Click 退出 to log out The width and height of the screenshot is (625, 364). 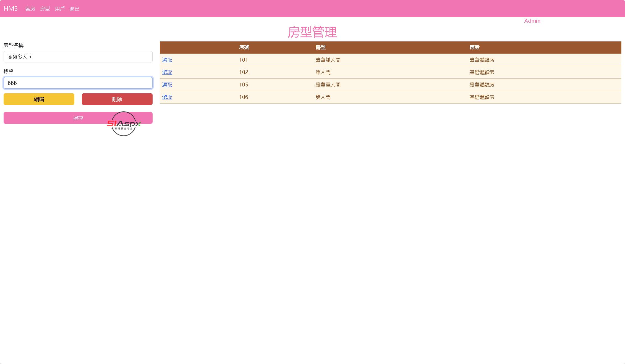74,9
